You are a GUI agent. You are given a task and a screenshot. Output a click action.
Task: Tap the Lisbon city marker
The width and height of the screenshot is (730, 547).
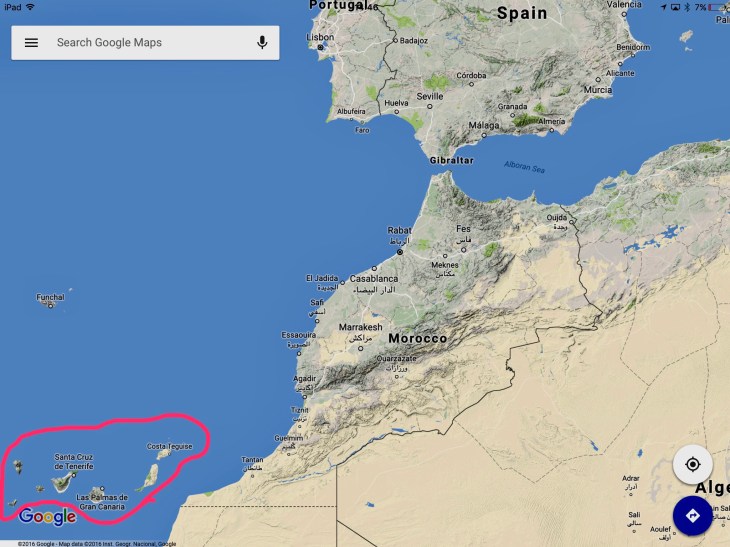(320, 47)
